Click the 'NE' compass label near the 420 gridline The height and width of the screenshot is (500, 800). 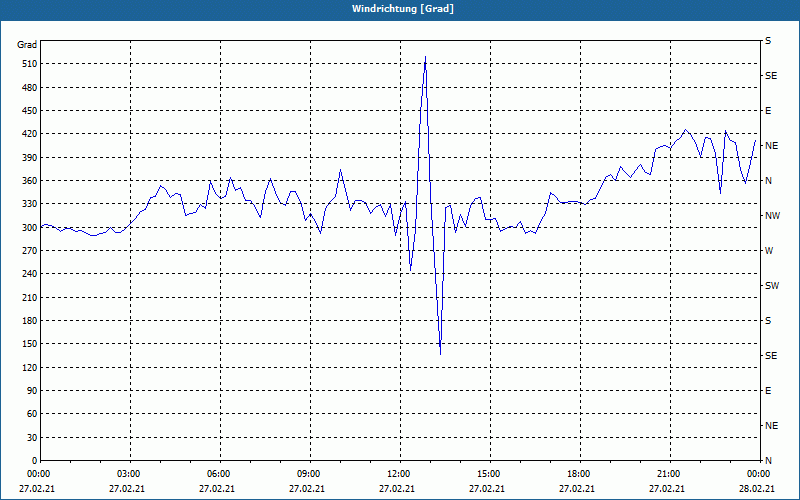(771, 146)
